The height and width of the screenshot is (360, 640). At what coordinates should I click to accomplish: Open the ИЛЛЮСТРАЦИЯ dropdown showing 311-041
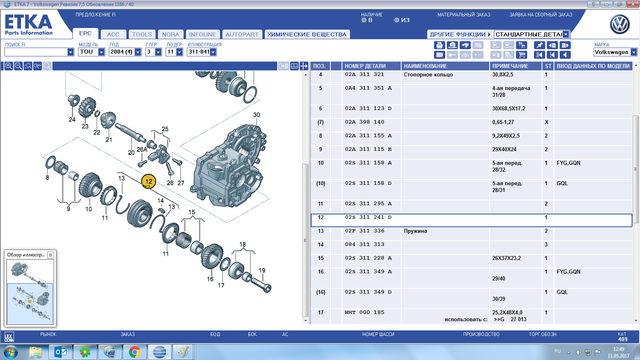[x=213, y=52]
